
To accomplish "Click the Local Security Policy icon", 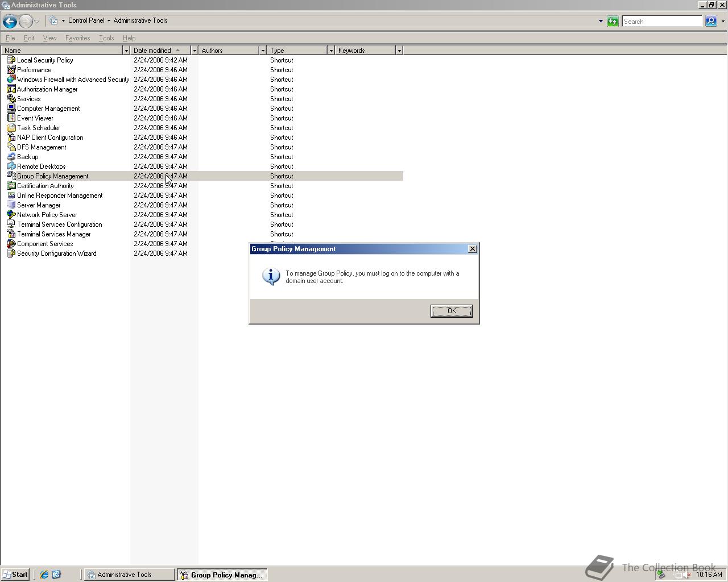I will point(11,60).
